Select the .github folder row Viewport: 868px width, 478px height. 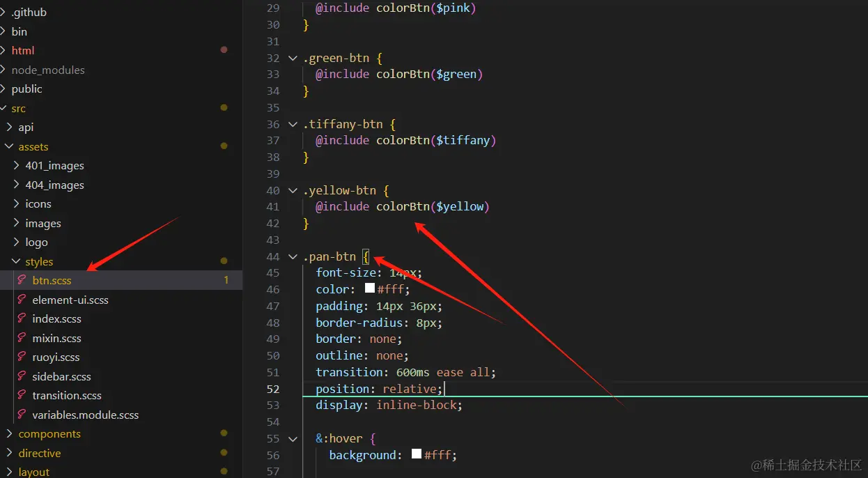point(121,12)
